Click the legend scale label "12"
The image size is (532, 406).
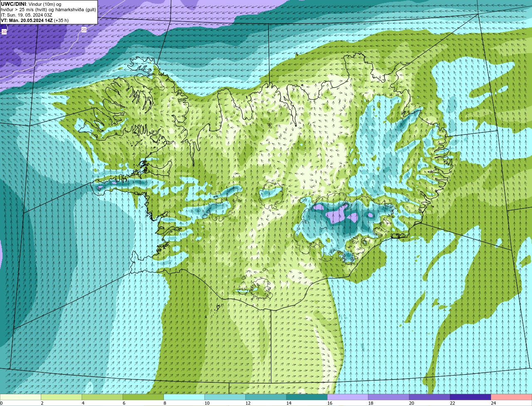[248, 403]
